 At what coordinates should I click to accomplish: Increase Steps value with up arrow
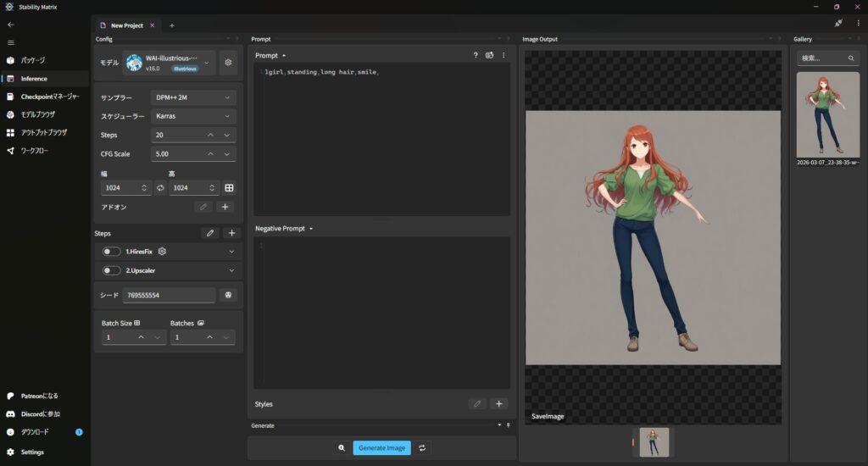pos(210,135)
